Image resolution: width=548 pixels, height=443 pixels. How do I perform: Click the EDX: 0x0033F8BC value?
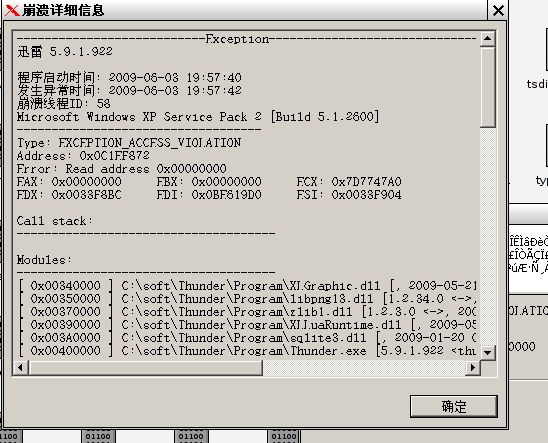pyautogui.click(x=69, y=195)
